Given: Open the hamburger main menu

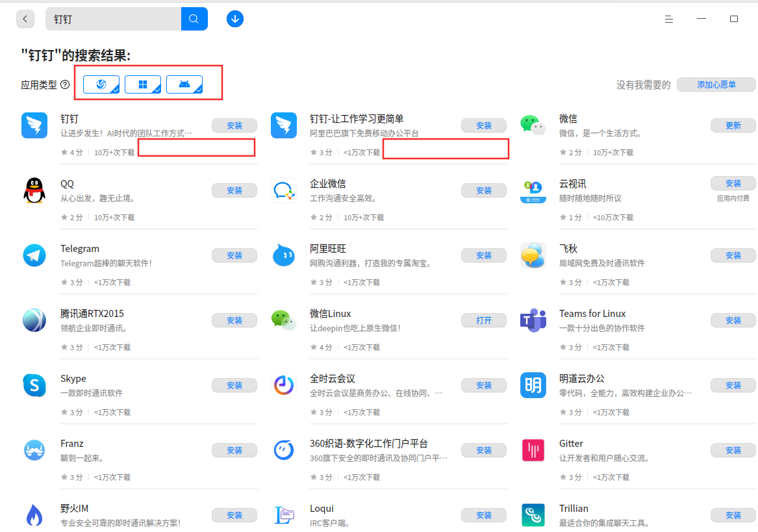Looking at the screenshot, I should coord(668,19).
